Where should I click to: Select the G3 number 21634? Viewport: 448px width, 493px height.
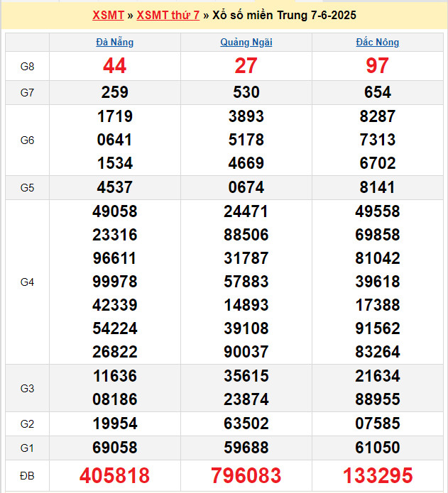click(378, 376)
